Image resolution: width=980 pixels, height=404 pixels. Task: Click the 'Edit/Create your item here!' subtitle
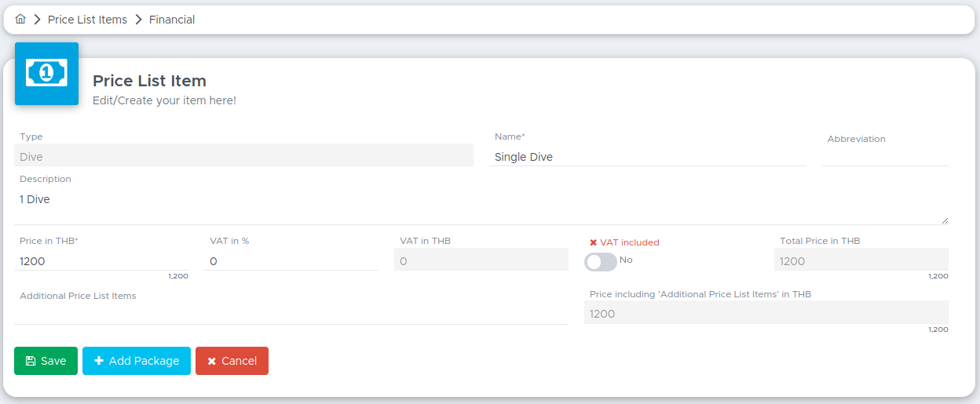(x=164, y=100)
